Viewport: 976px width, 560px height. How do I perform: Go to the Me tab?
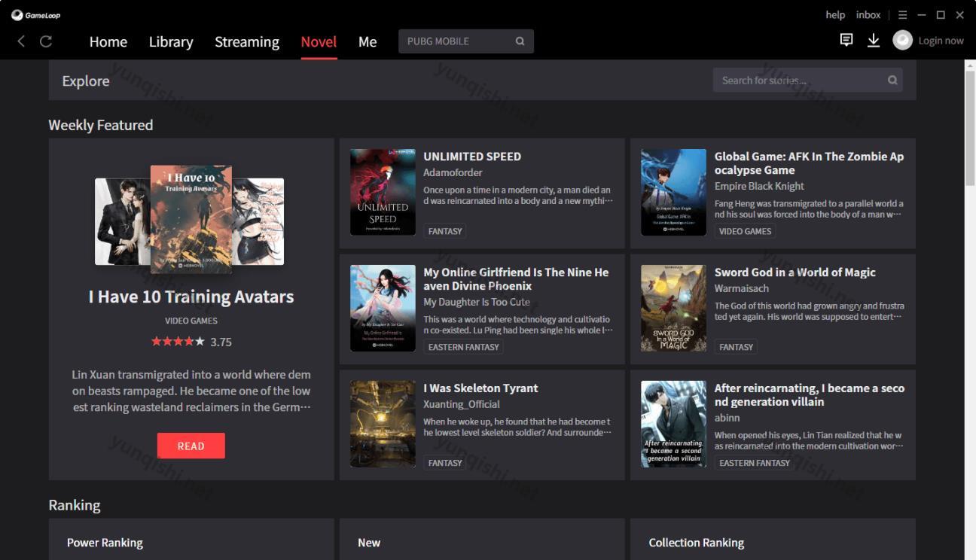tap(368, 41)
